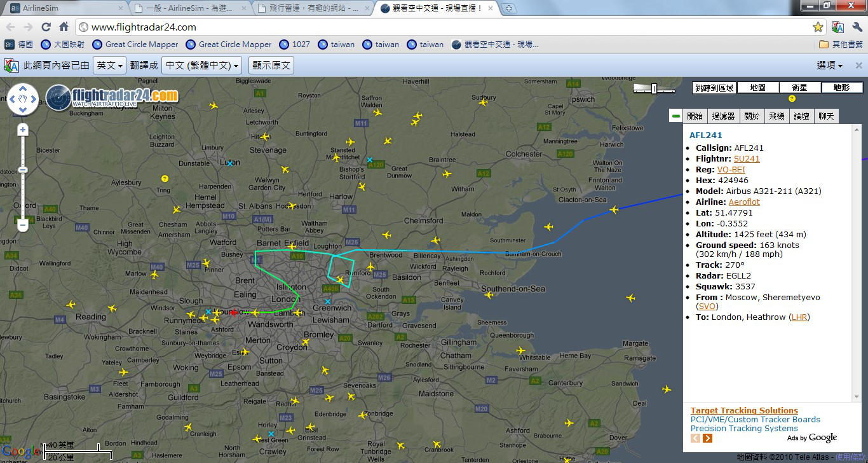Select the red aircraft near Hounslow
This screenshot has height=463, width=868.
point(233,312)
